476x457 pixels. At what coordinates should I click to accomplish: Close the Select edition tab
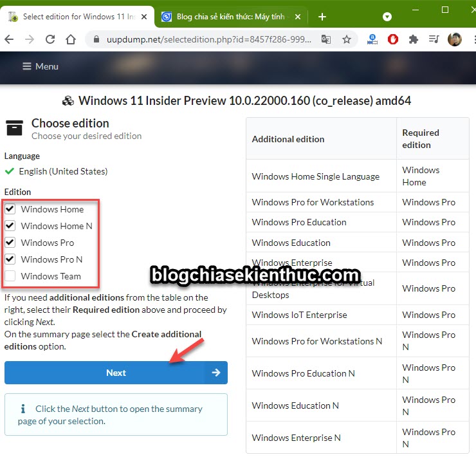144,17
